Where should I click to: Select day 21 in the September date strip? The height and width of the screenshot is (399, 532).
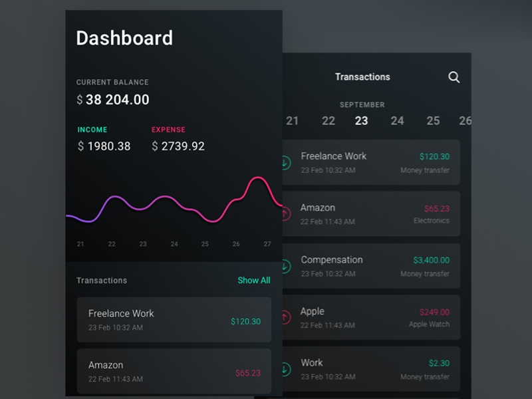pyautogui.click(x=292, y=121)
